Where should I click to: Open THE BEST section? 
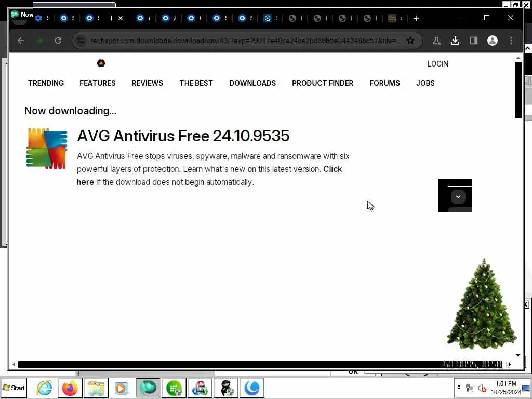(196, 83)
